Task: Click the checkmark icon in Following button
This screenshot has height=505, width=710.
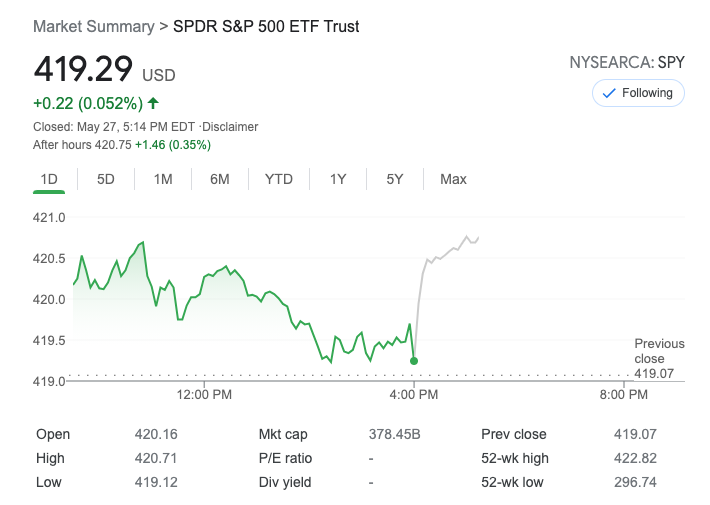Action: pyautogui.click(x=607, y=93)
